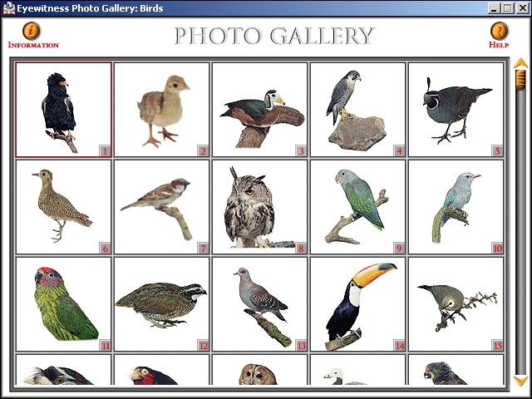The height and width of the screenshot is (399, 532).
Task: Open photo 7, the house sparrow
Action: pos(161,207)
